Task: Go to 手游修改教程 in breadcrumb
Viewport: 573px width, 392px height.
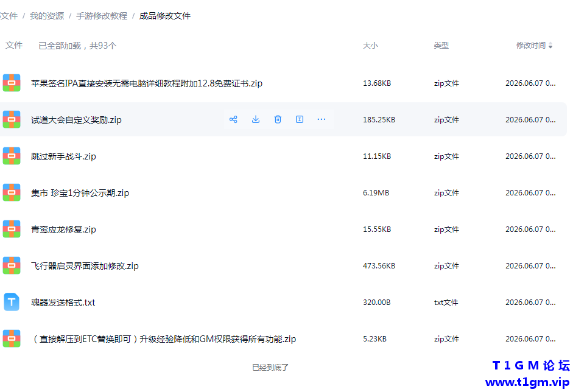Action: point(102,16)
